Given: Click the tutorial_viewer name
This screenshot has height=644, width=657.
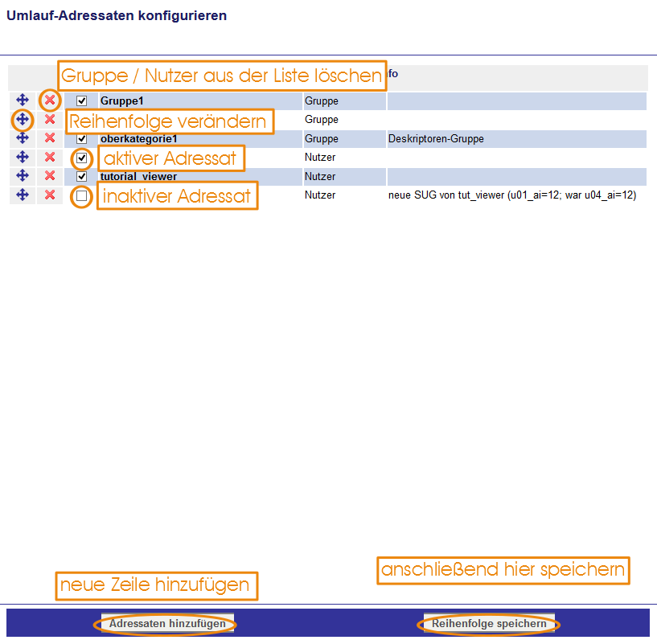Looking at the screenshot, I should tap(138, 176).
